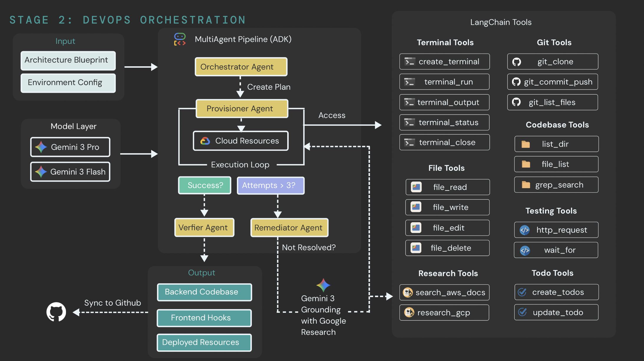Select the Architecture Blueprint input box

[68, 60]
